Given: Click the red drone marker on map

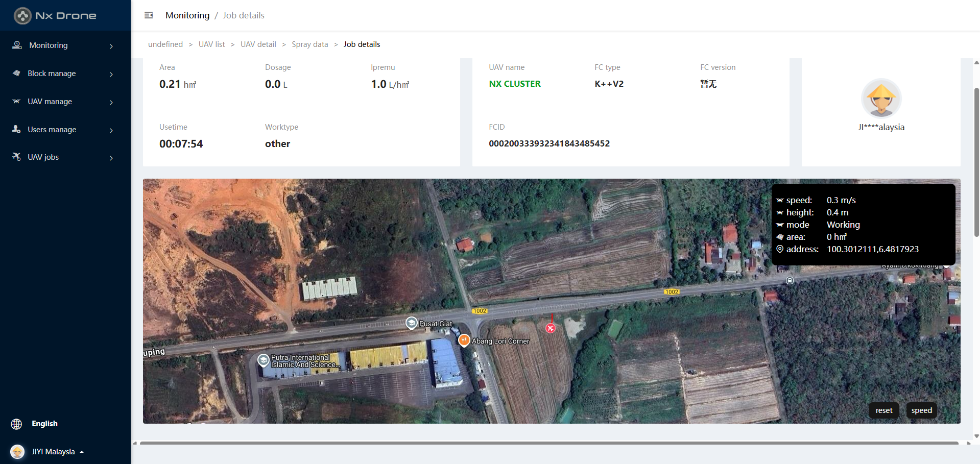Looking at the screenshot, I should [551, 328].
